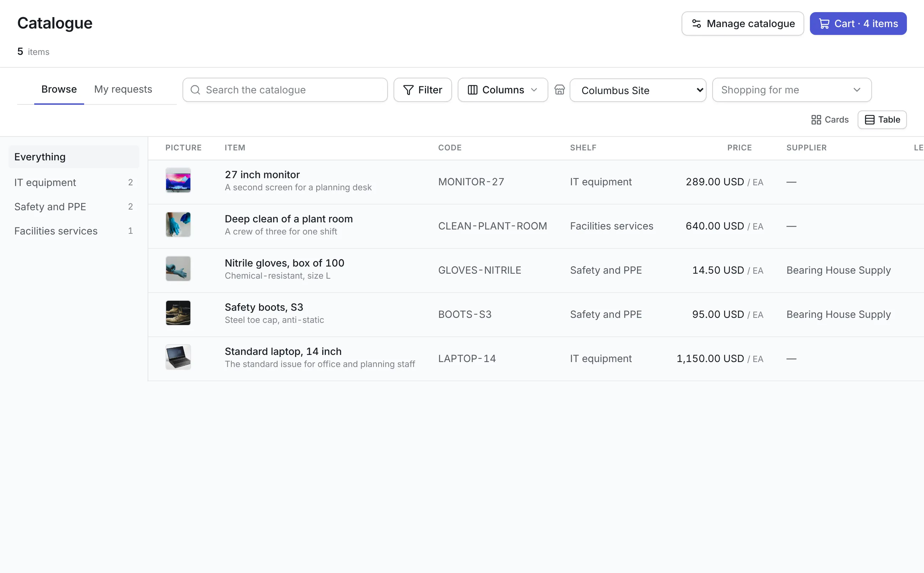Filter by Facilities services category
924x573 pixels.
click(x=73, y=231)
